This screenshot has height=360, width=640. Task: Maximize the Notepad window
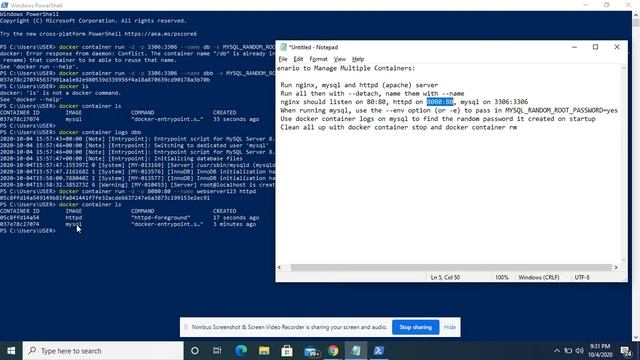(x=596, y=47)
